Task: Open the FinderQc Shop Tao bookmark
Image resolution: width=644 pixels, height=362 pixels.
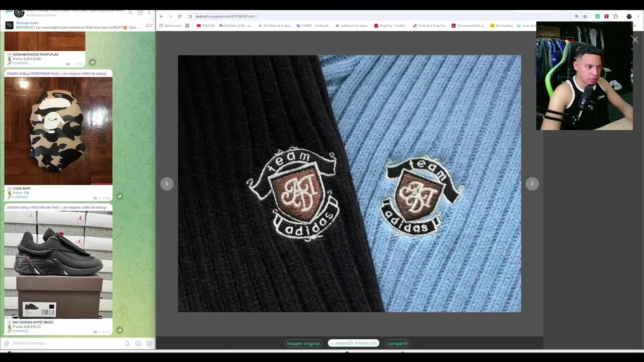Action: pos(429,26)
